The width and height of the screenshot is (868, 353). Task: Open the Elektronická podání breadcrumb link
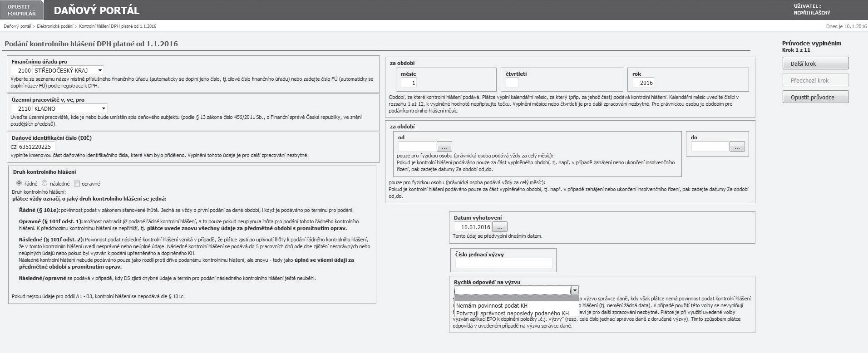[x=55, y=26]
